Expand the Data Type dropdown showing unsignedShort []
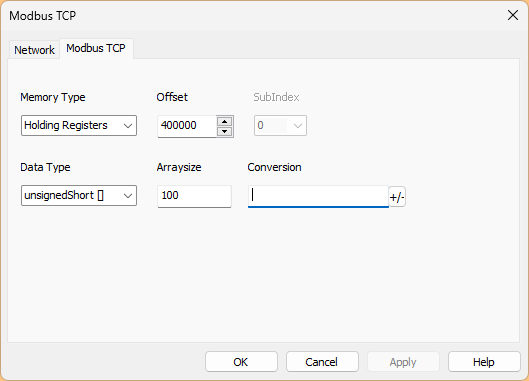 [79, 195]
